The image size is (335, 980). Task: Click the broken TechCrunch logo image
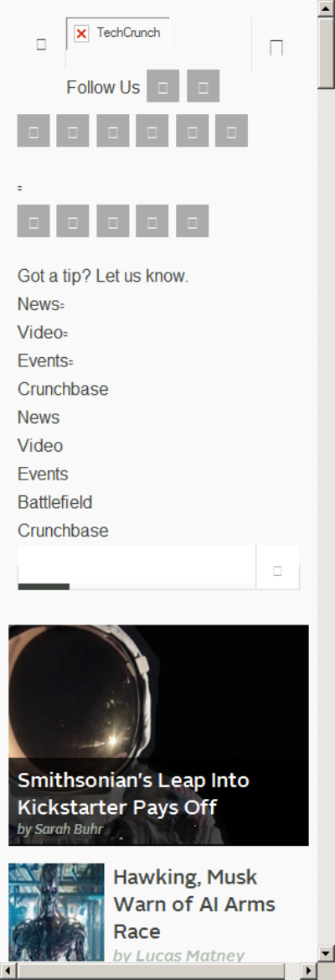click(x=118, y=34)
